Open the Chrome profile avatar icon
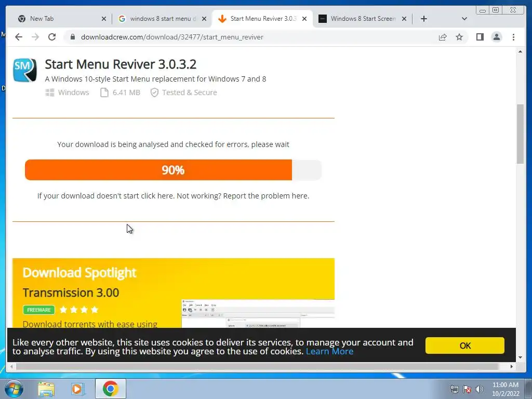Image resolution: width=532 pixels, height=399 pixels. pyautogui.click(x=497, y=37)
